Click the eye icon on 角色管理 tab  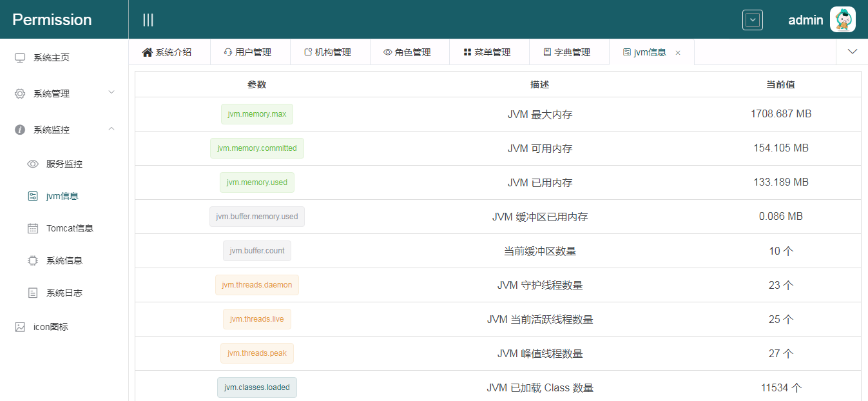click(388, 52)
